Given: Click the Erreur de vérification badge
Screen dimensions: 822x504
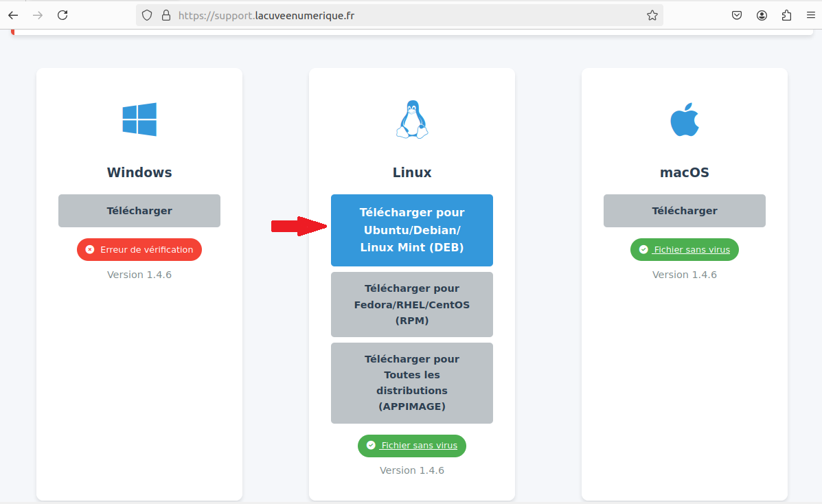Looking at the screenshot, I should pos(139,250).
